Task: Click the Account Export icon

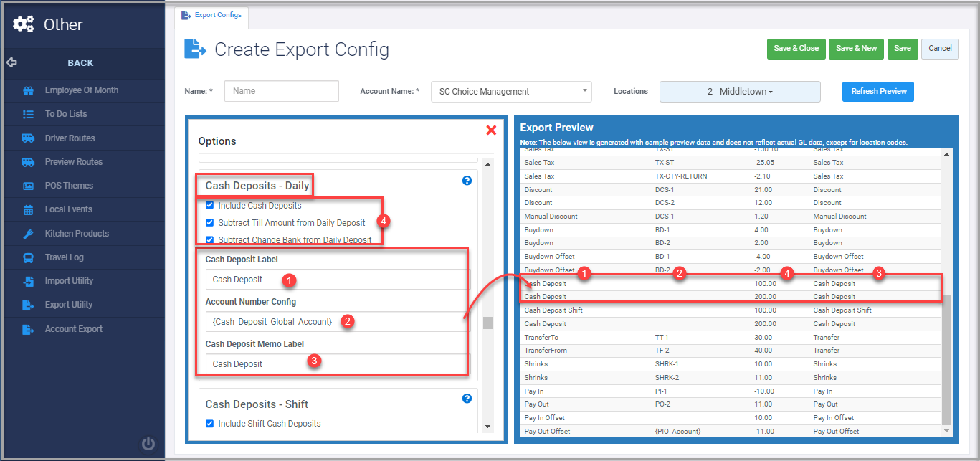Action: coord(28,329)
